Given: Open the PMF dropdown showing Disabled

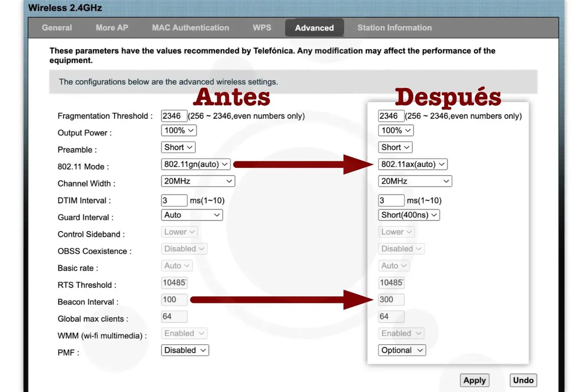Looking at the screenshot, I should (185, 350).
